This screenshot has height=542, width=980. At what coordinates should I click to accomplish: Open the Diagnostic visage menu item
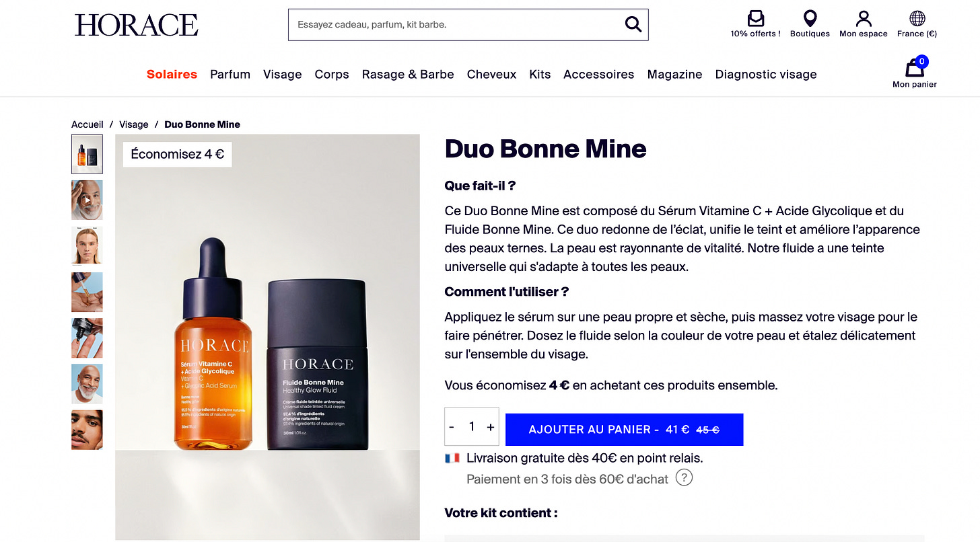pyautogui.click(x=766, y=75)
